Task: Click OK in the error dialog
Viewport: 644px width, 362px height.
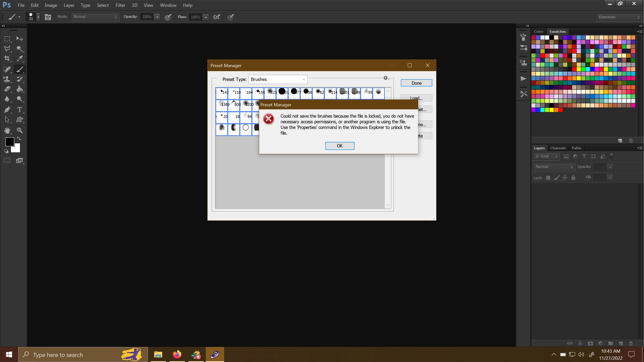Action: pos(340,146)
